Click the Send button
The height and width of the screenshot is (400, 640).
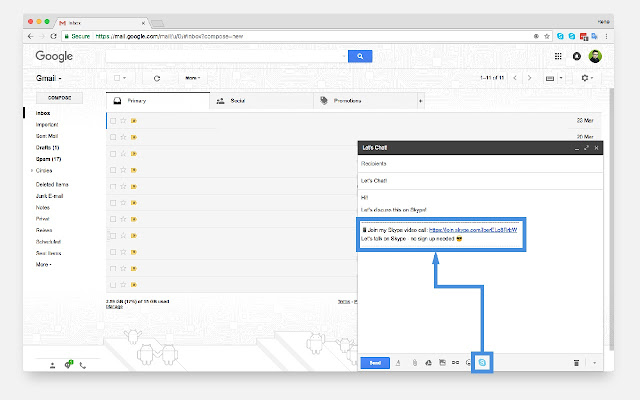[x=375, y=362]
